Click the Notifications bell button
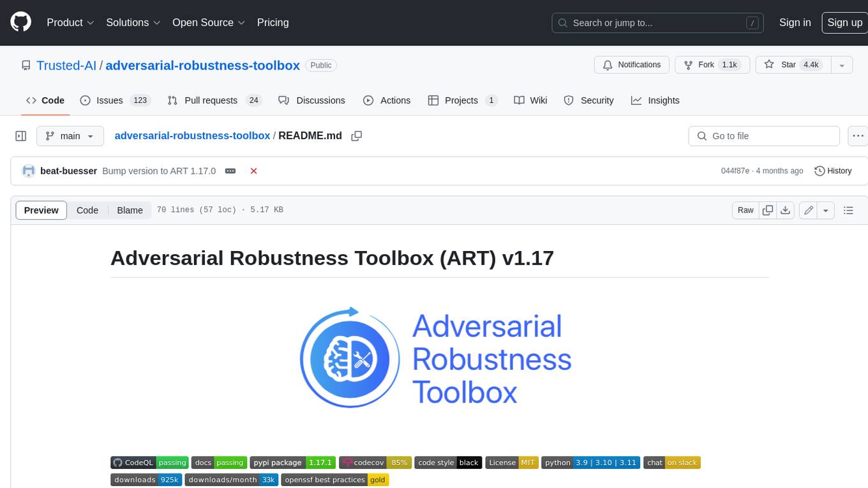868x488 pixels. 632,65
